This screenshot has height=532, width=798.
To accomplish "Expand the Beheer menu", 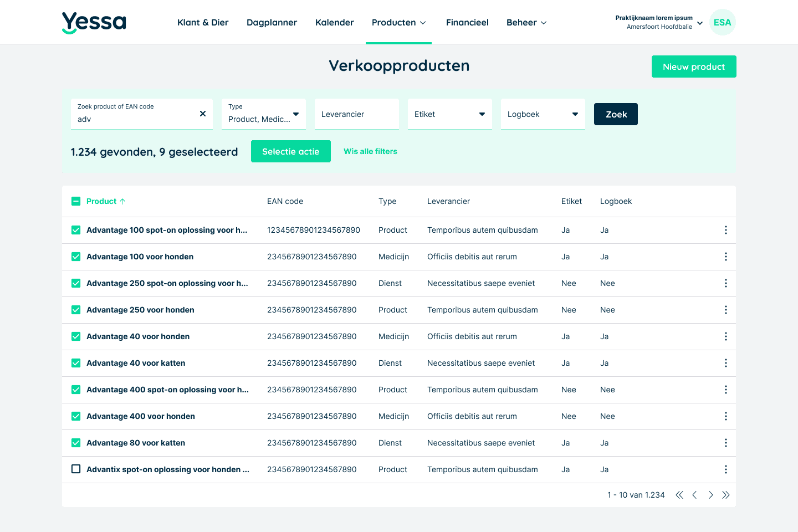I will coord(526,22).
